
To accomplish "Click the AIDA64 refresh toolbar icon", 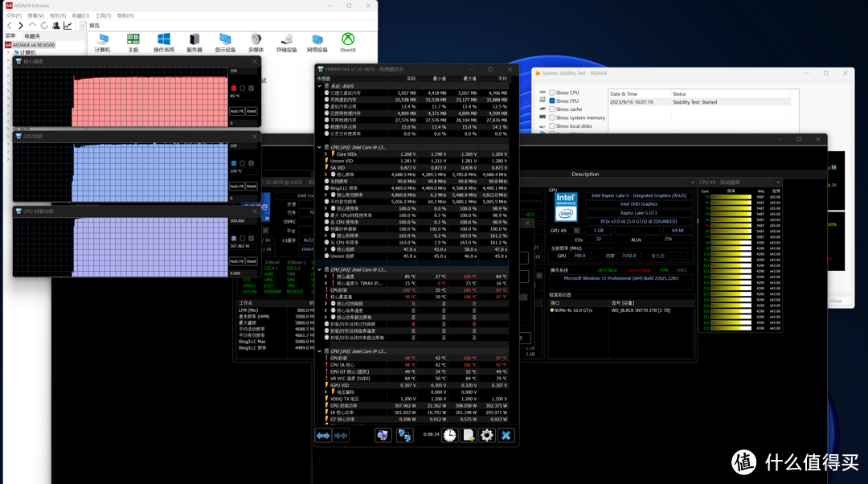I will point(43,26).
